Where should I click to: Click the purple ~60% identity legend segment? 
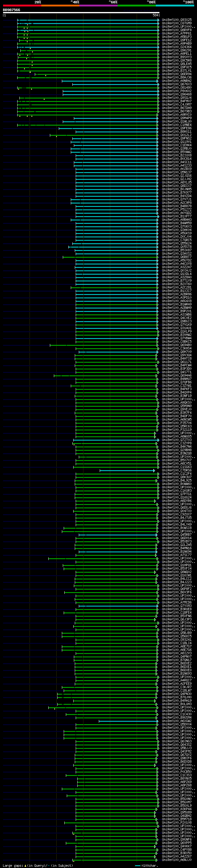click(x=99, y=6)
